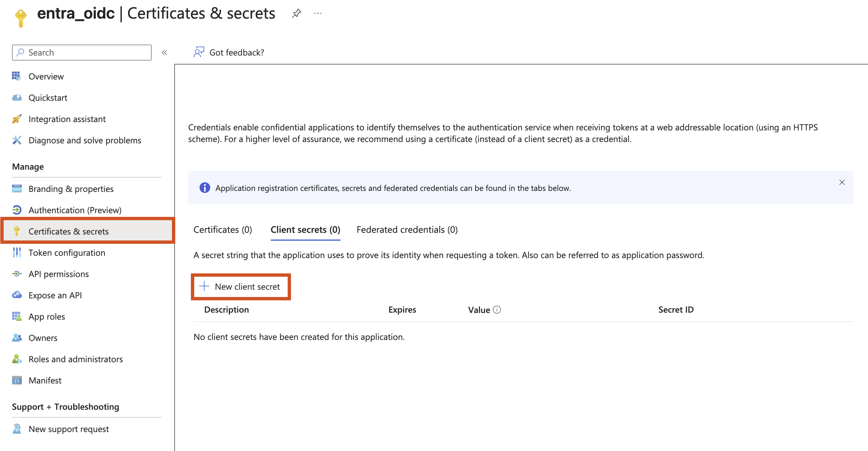The width and height of the screenshot is (868, 451).
Task: Open Quickstart in the sidebar
Action: 48,98
